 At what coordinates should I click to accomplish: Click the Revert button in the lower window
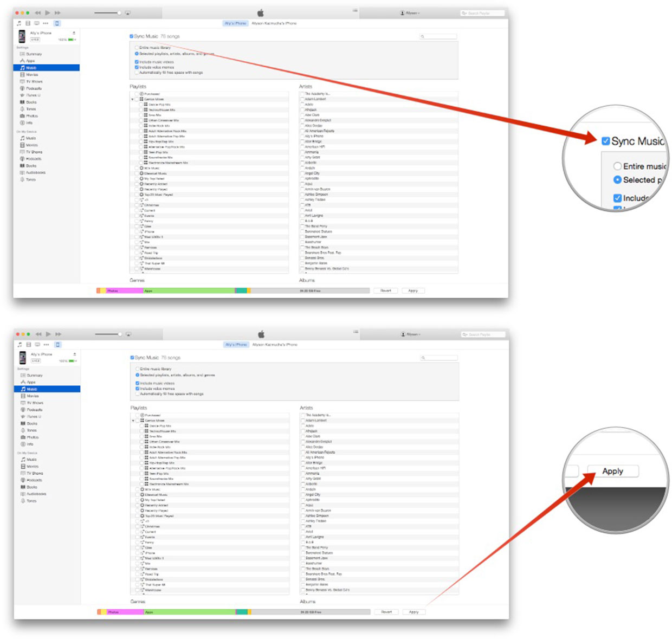pos(386,612)
